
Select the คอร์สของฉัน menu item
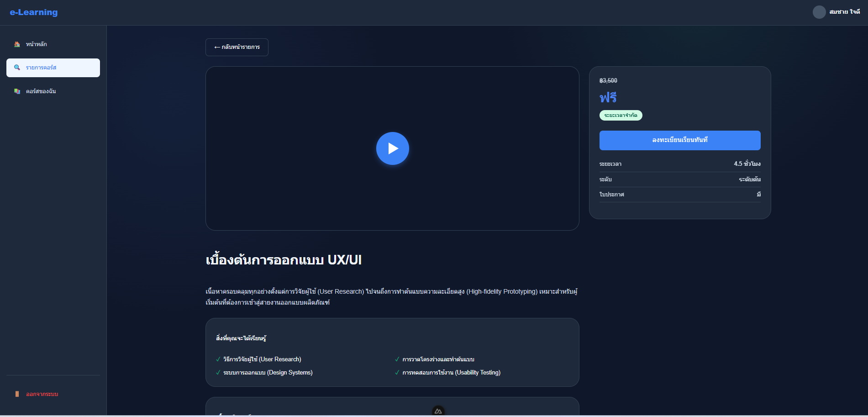coord(41,91)
